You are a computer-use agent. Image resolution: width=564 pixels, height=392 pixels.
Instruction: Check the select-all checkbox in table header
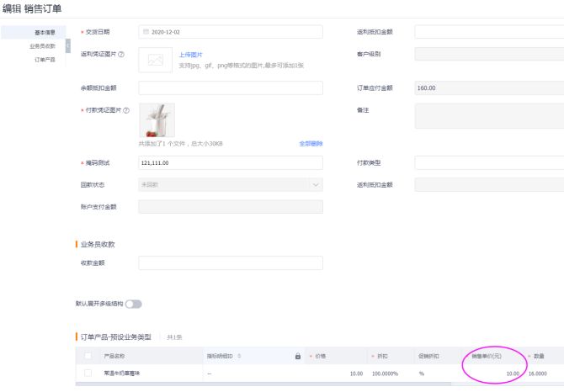[x=88, y=356]
